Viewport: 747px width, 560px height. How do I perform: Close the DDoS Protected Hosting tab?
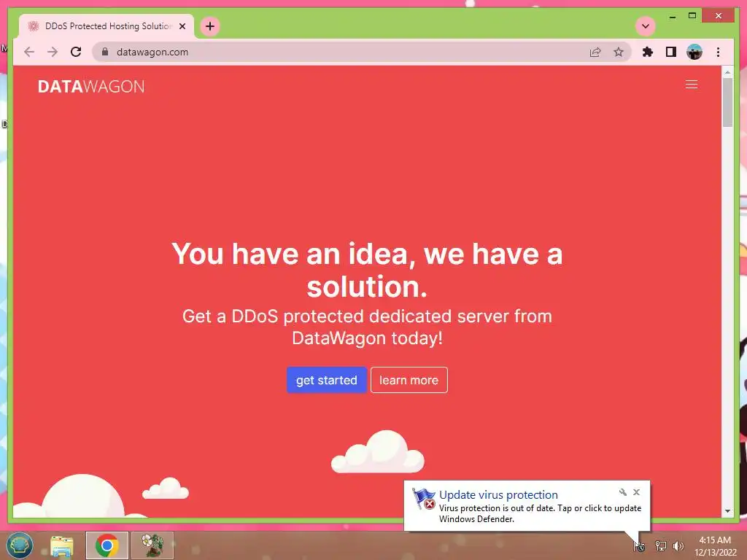click(182, 26)
